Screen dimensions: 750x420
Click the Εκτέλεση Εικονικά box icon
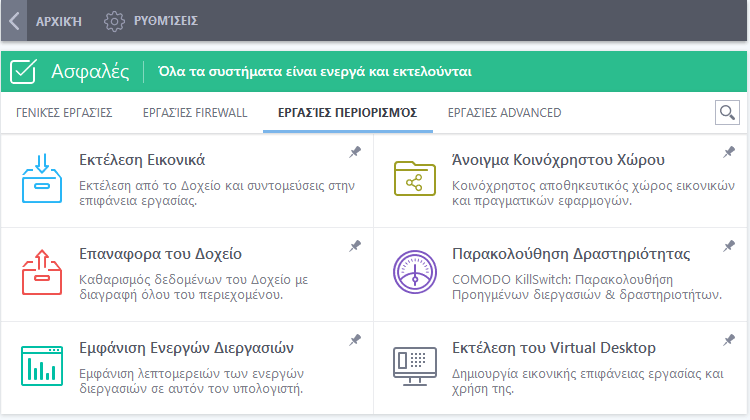point(42,178)
